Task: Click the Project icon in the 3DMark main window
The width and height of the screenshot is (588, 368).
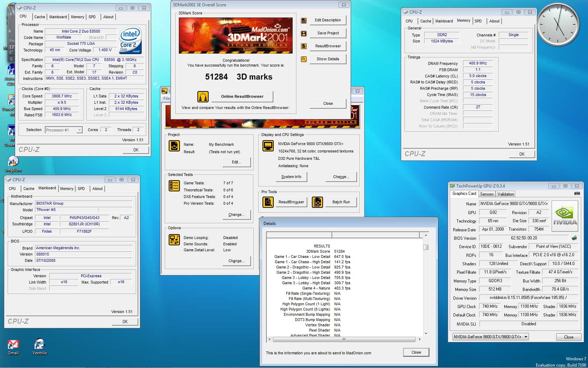Action: click(x=174, y=145)
